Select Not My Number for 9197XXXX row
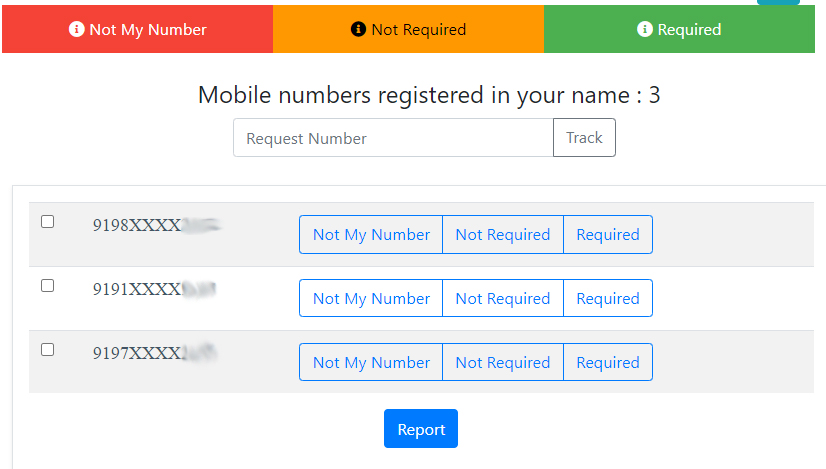826x469 pixels. coord(371,362)
